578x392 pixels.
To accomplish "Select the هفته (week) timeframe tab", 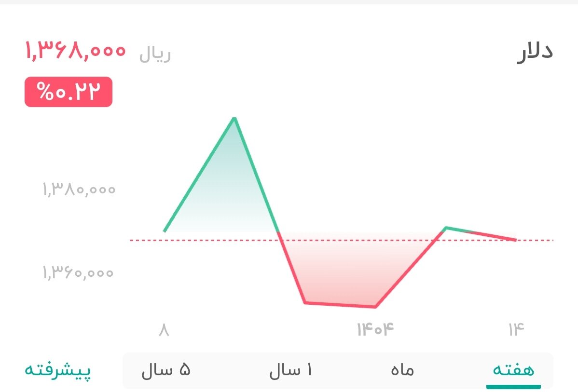I will (x=513, y=370).
